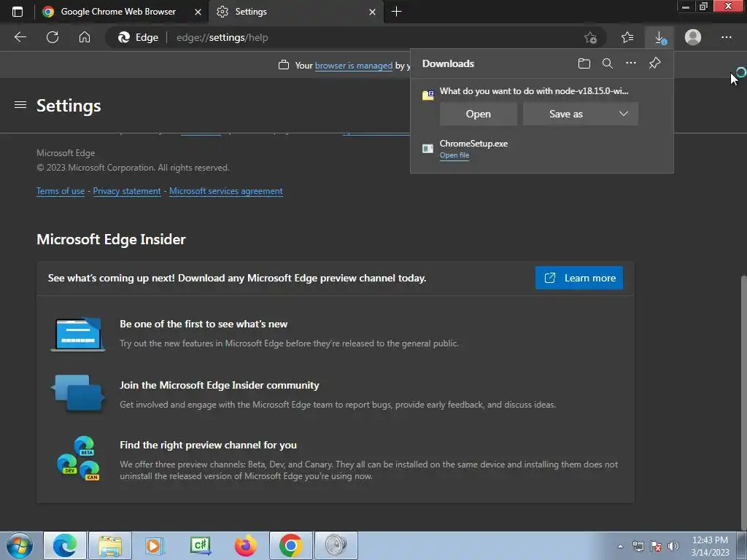
Task: Go to the home page
Action: click(85, 37)
